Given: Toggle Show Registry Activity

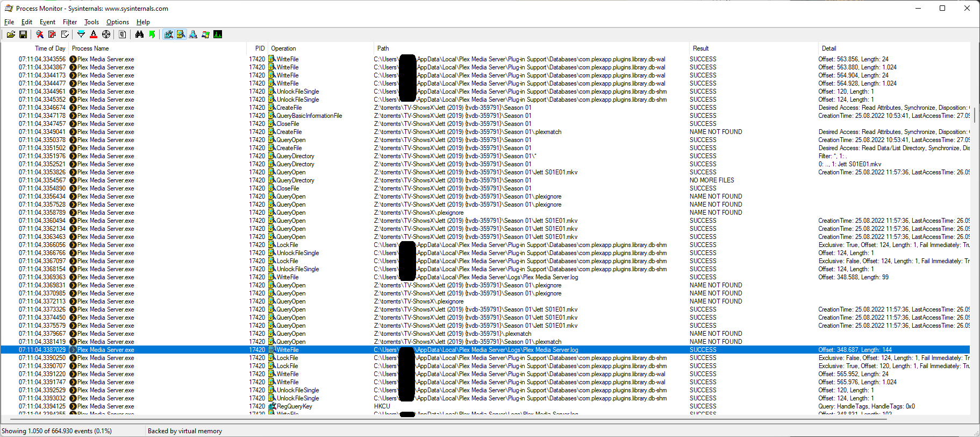Looking at the screenshot, I should coord(169,34).
